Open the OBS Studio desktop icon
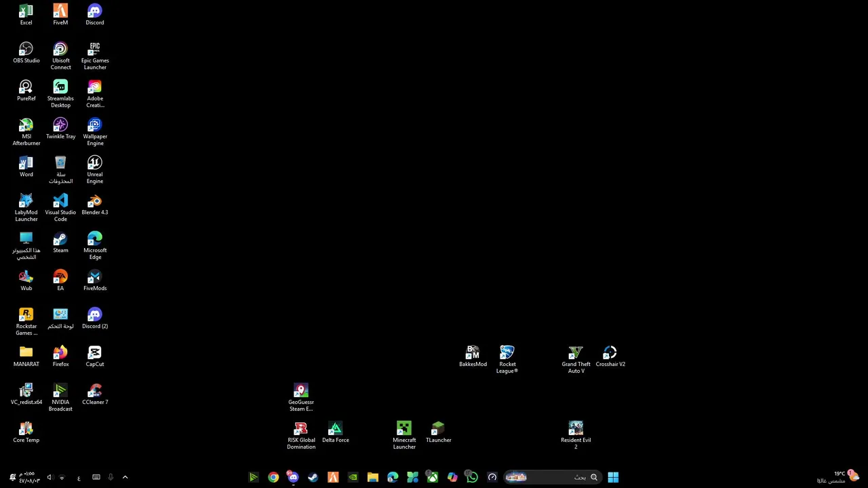The width and height of the screenshot is (868, 488). 26,53
